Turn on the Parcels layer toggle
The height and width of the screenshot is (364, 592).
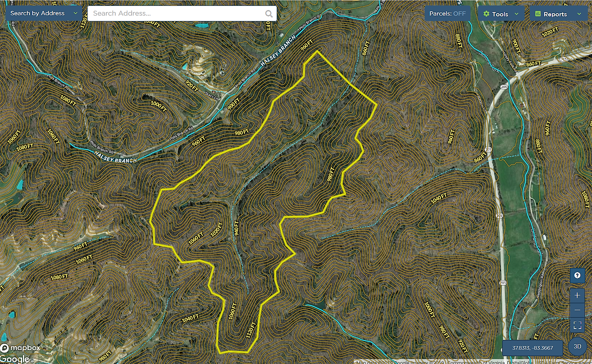[x=447, y=14]
